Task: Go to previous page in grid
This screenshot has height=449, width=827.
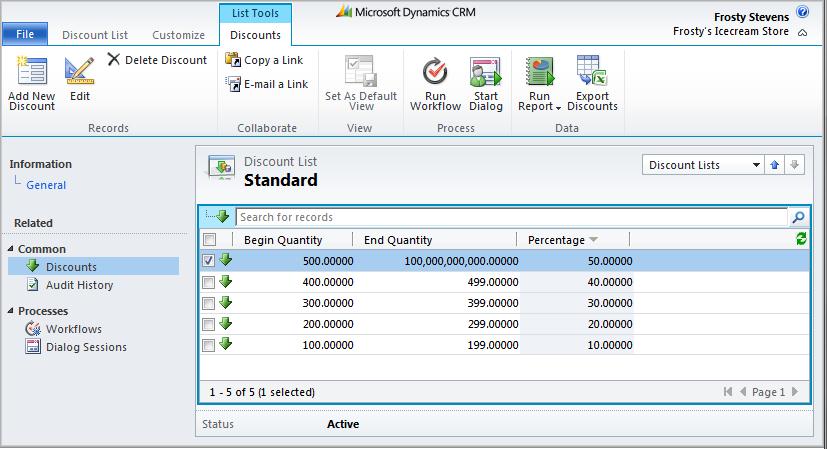Action: coord(743,391)
